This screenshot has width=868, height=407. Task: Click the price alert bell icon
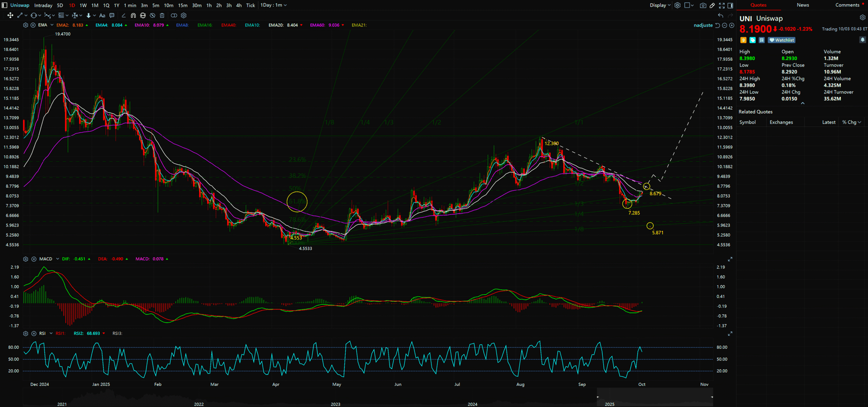pos(862,40)
